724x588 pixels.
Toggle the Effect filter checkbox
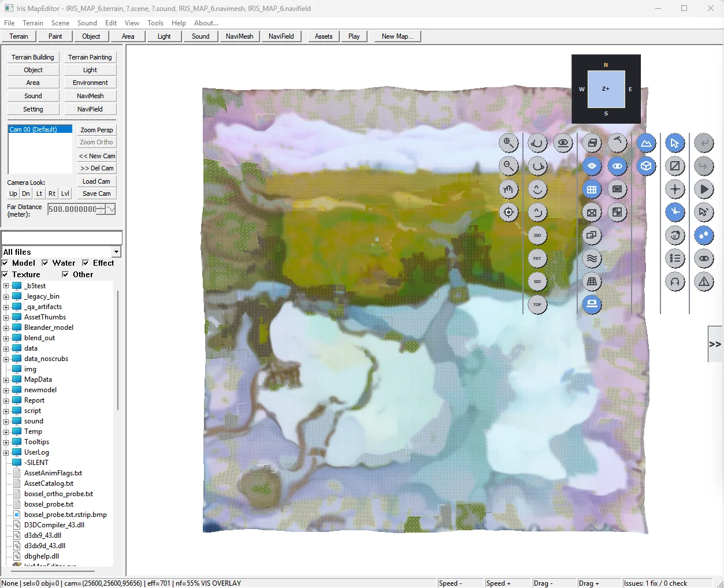point(86,263)
